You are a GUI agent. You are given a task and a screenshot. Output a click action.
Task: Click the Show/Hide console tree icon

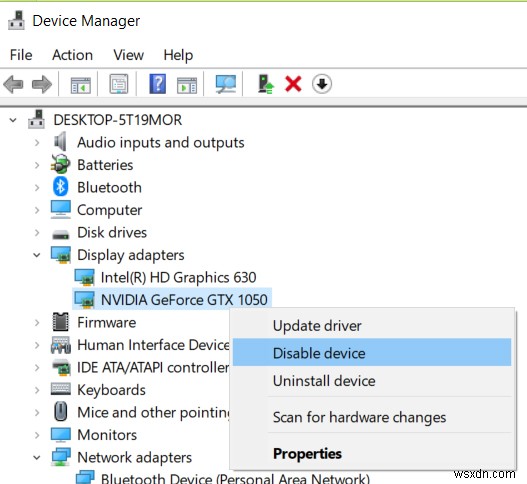81,85
